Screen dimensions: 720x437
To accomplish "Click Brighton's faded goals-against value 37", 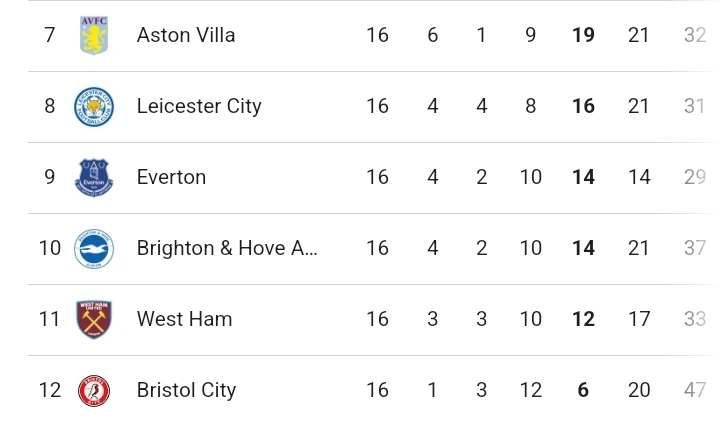I will point(695,248).
